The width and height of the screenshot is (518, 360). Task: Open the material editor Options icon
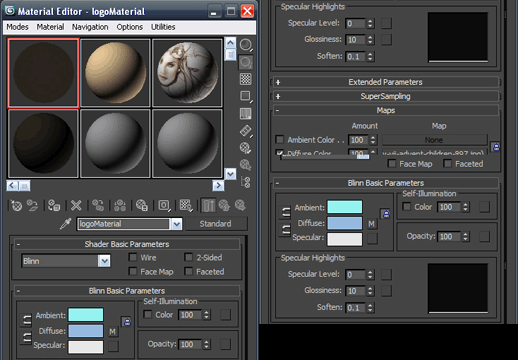[246, 148]
